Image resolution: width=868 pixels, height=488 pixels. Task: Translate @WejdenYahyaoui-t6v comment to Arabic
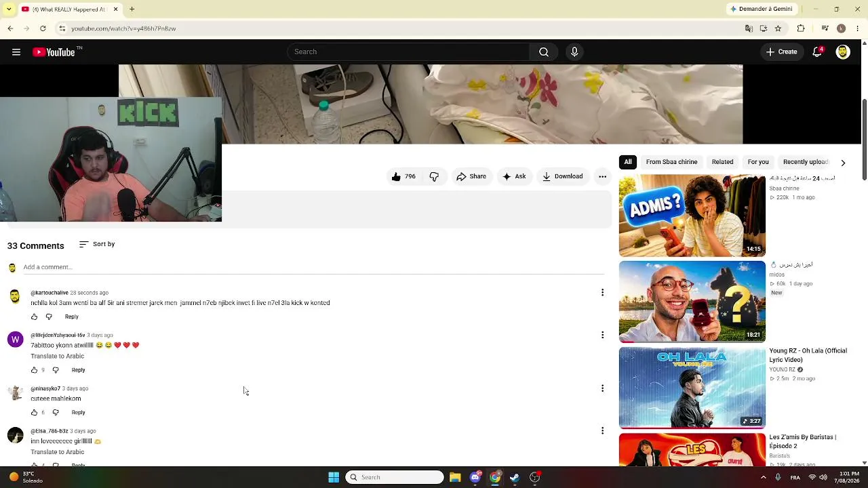tap(58, 357)
